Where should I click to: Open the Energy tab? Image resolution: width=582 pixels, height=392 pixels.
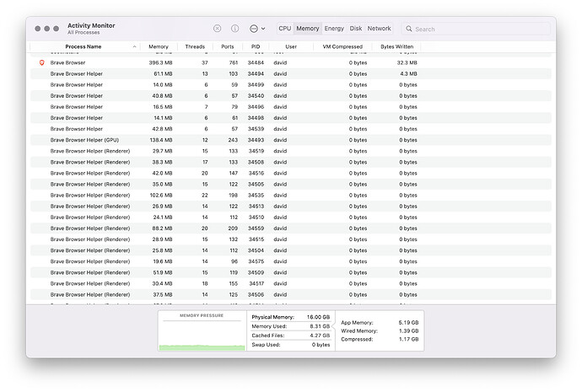334,29
